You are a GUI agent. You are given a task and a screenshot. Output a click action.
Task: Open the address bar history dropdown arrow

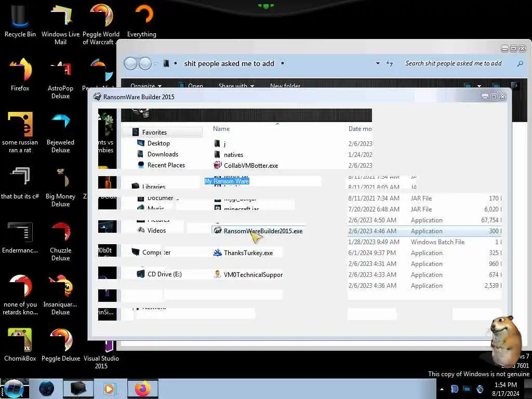coord(378,63)
